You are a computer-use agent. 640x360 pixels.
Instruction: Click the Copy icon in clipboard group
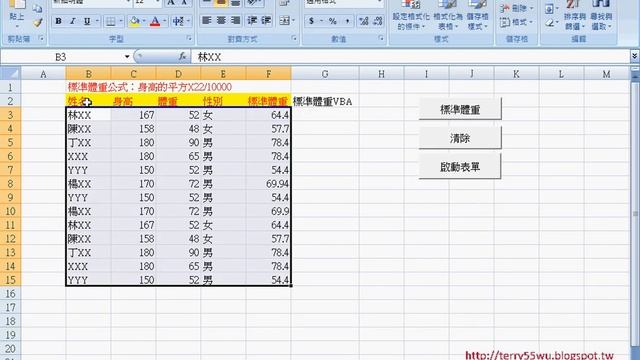(38, 8)
